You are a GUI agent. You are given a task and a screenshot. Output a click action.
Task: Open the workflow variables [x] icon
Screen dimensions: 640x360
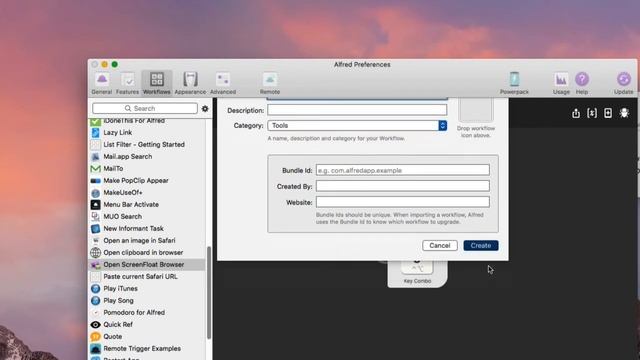592,113
